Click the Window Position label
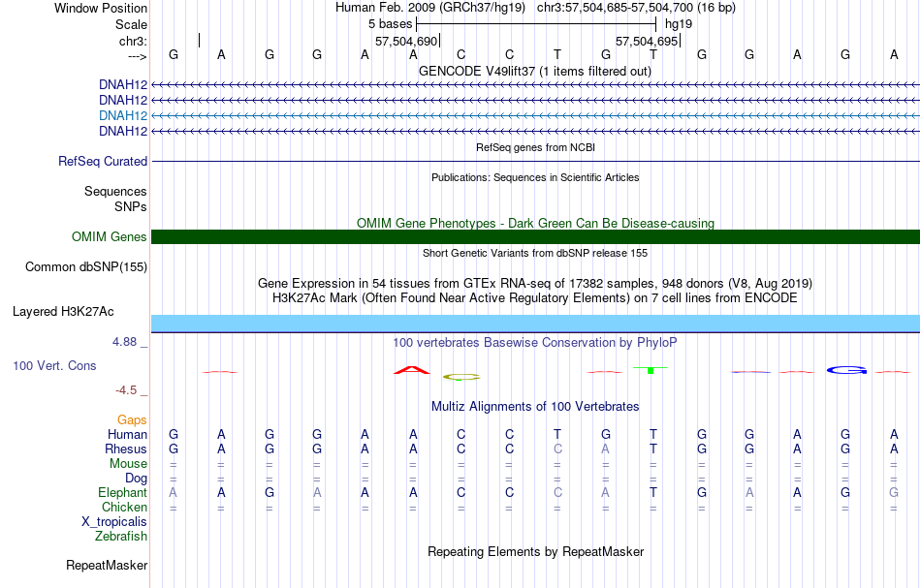The image size is (921, 588). point(101,8)
